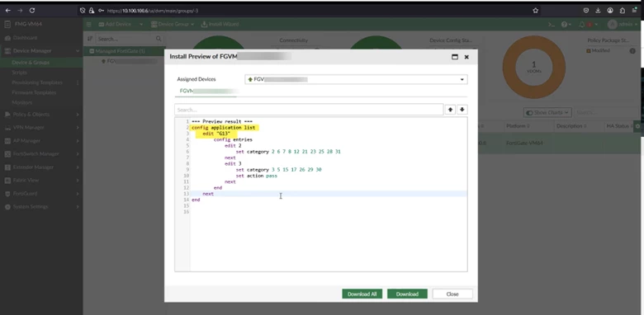Open the help question mark menu
This screenshot has width=644, height=315.
[566, 25]
